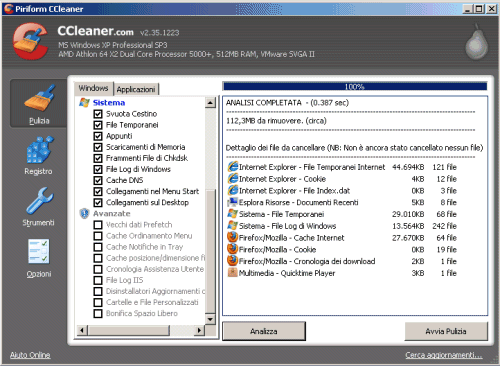Enable Cache Ordinamento Menu
This screenshot has height=366, width=500.
tap(98, 236)
